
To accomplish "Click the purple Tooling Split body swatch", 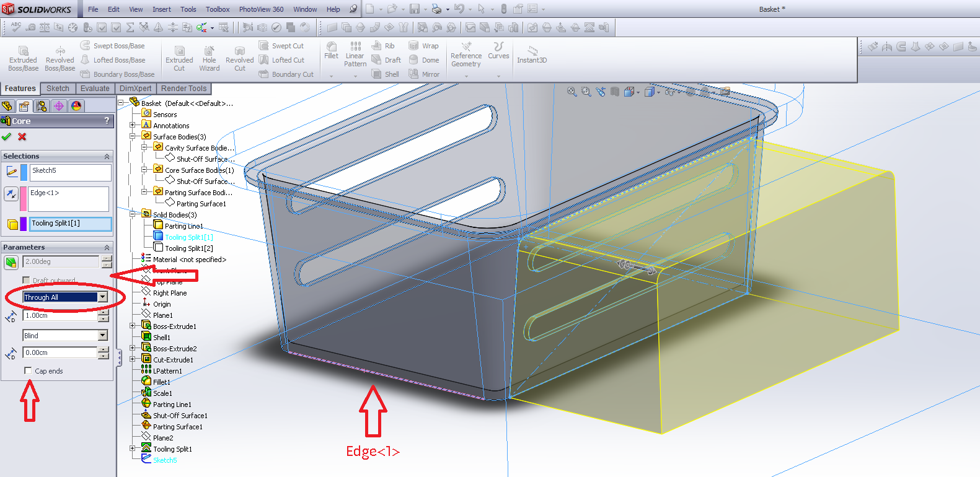I will tap(24, 224).
